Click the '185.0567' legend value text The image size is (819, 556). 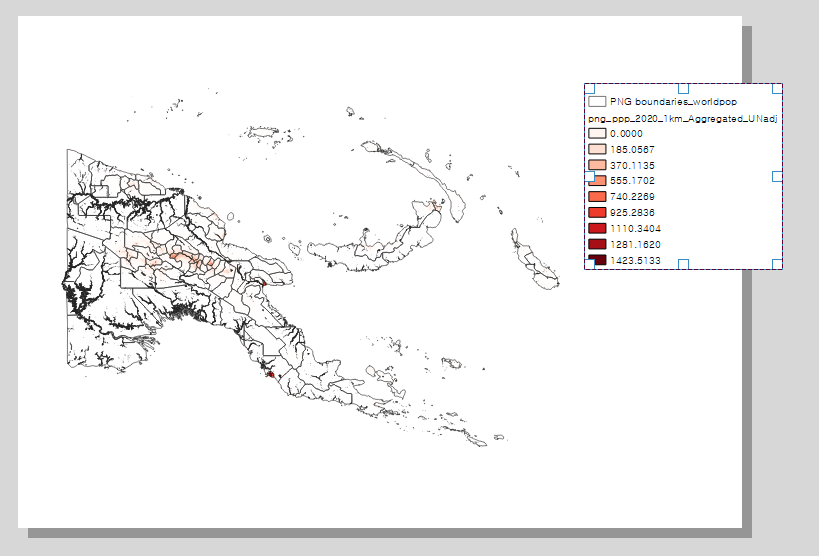(x=632, y=149)
